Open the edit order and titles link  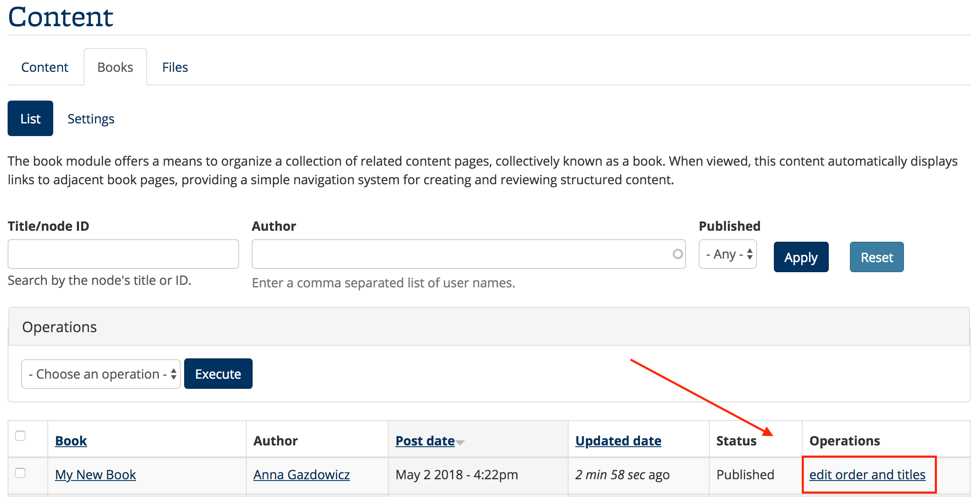(x=867, y=475)
